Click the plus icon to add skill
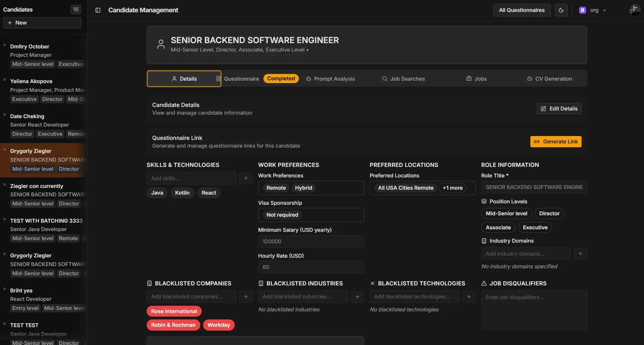644x345 pixels. coord(246,178)
